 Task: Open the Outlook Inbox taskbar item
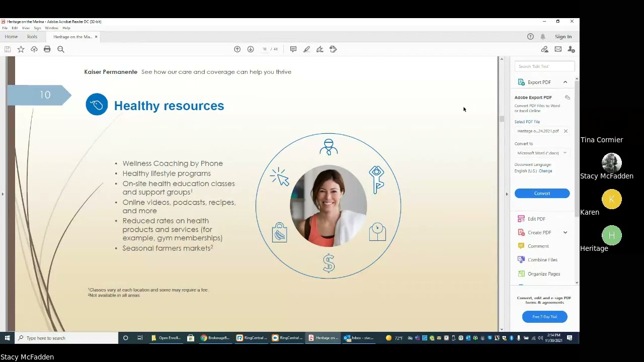359,338
